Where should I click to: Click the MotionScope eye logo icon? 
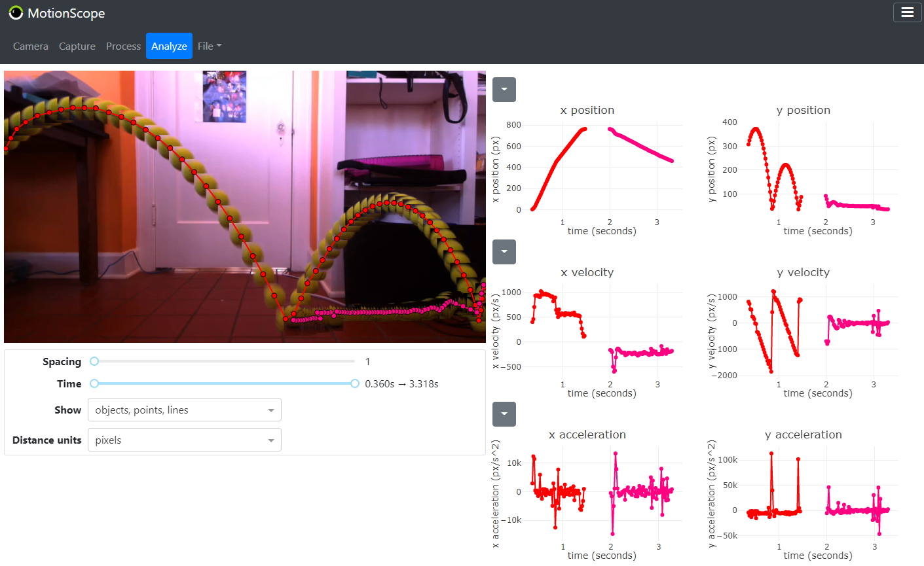[16, 13]
